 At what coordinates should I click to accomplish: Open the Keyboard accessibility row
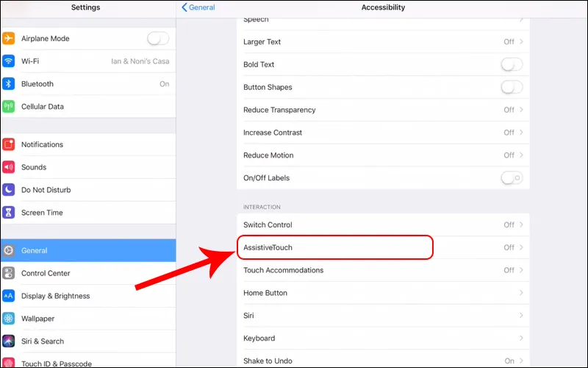click(383, 338)
